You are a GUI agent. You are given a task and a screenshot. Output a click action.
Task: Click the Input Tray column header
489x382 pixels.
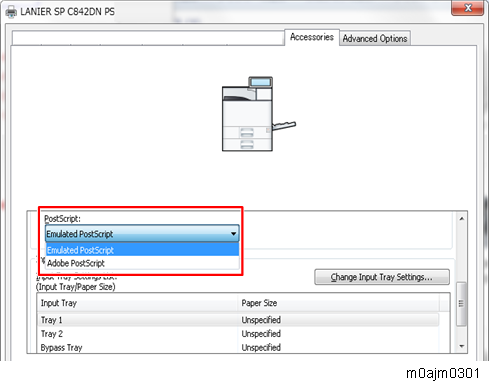tap(138, 303)
